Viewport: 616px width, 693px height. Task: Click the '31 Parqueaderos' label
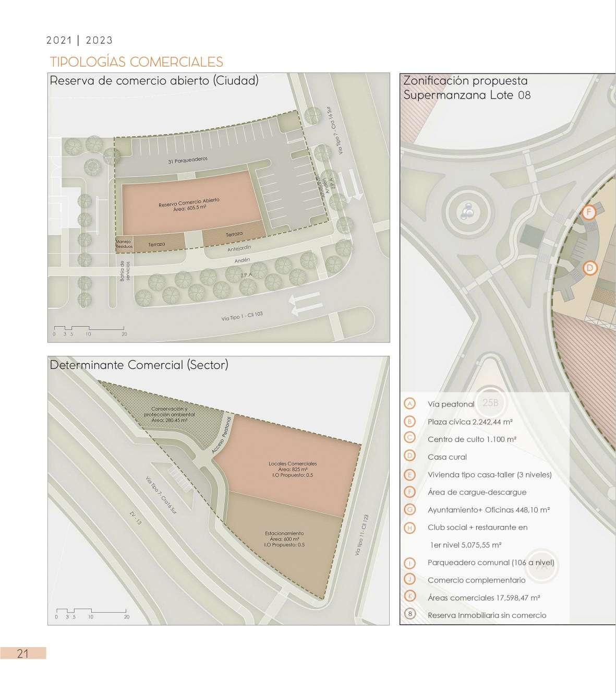[188, 161]
